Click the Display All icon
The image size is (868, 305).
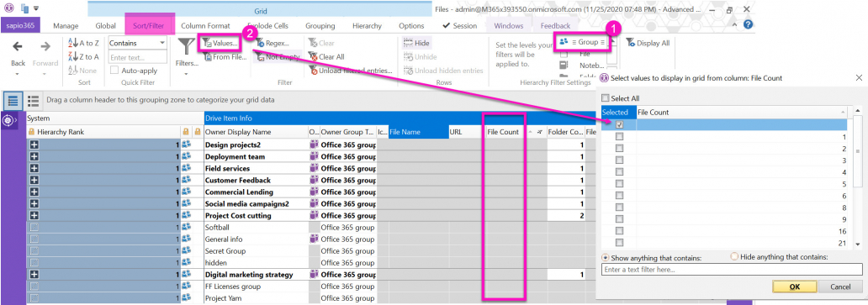(x=631, y=43)
